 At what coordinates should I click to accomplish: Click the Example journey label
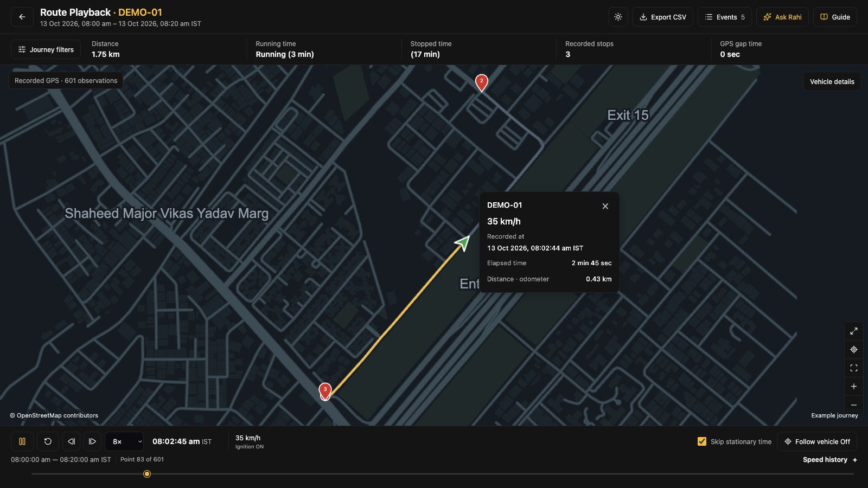835,415
